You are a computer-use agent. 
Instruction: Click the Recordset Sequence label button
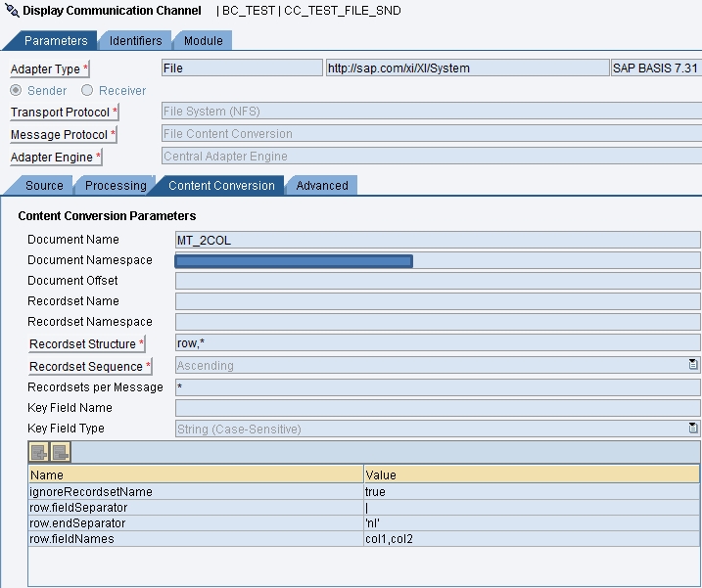point(90,366)
